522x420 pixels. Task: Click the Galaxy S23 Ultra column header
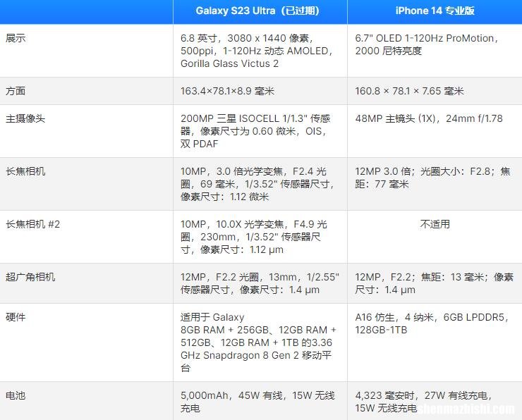coord(260,11)
